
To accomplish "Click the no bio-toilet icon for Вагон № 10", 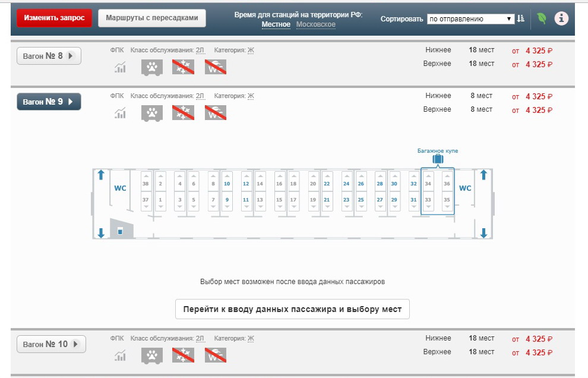I will click(x=215, y=355).
